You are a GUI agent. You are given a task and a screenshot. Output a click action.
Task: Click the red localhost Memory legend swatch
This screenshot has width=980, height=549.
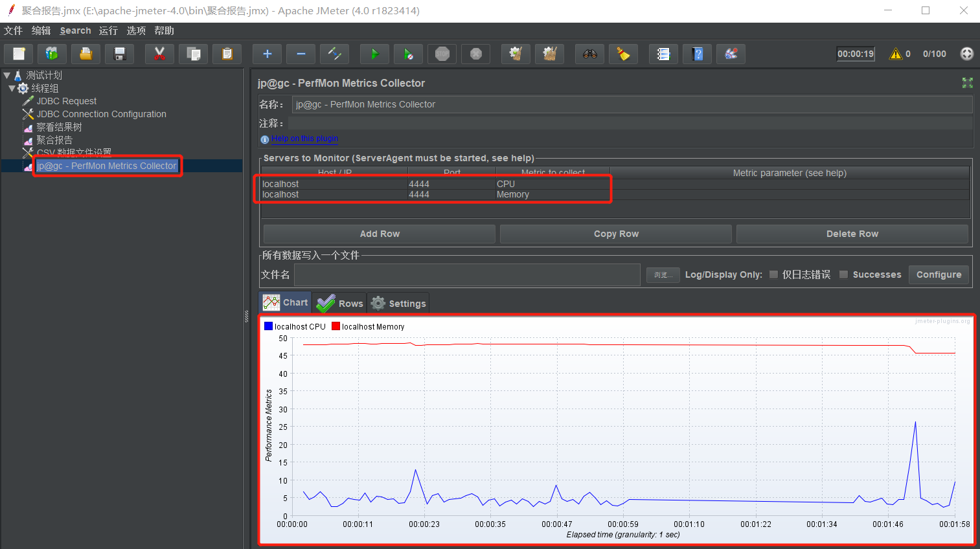click(336, 326)
